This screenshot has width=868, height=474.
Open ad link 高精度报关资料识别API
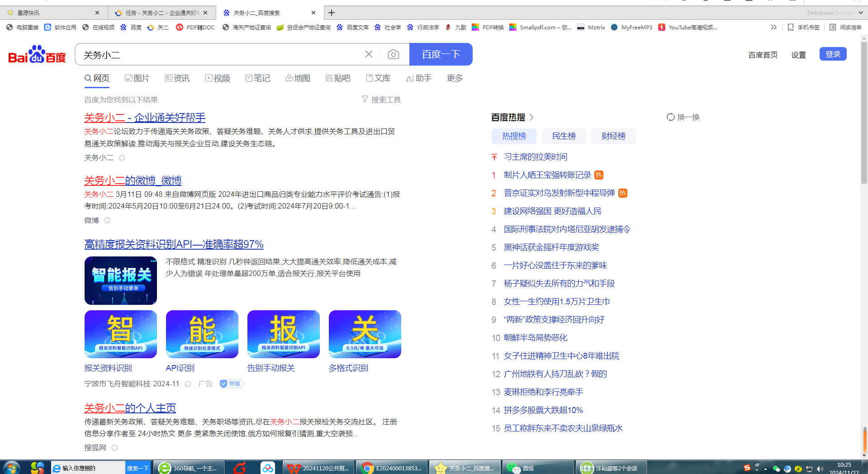tap(174, 244)
